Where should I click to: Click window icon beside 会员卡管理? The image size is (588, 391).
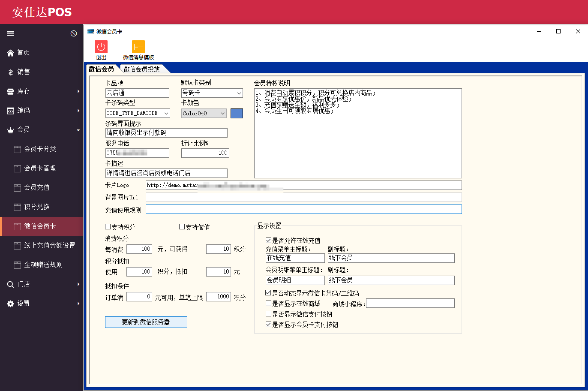click(x=17, y=168)
